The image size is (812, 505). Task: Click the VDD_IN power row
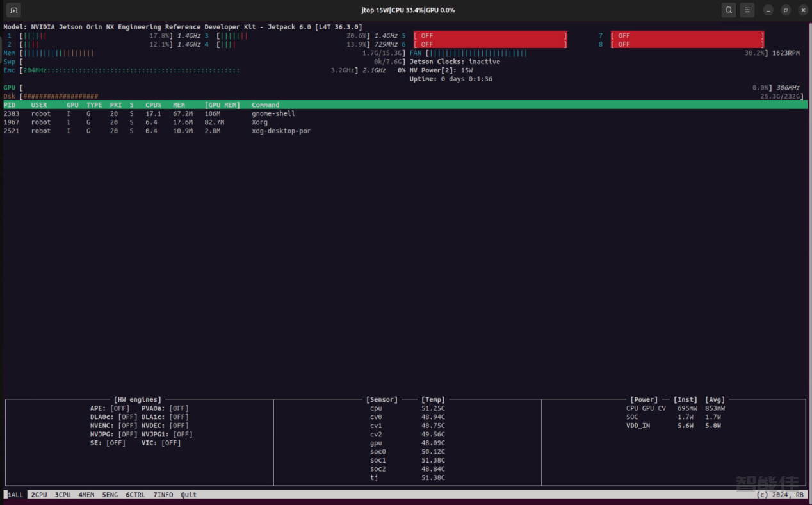tap(674, 426)
